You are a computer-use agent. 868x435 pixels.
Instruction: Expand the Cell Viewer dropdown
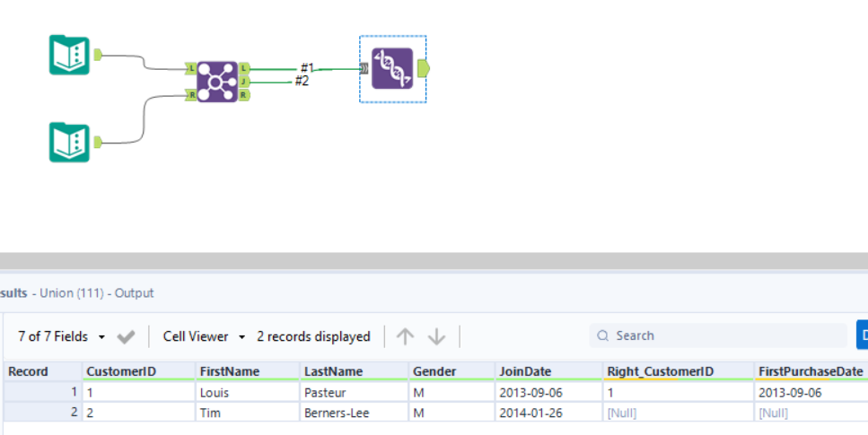(x=204, y=336)
